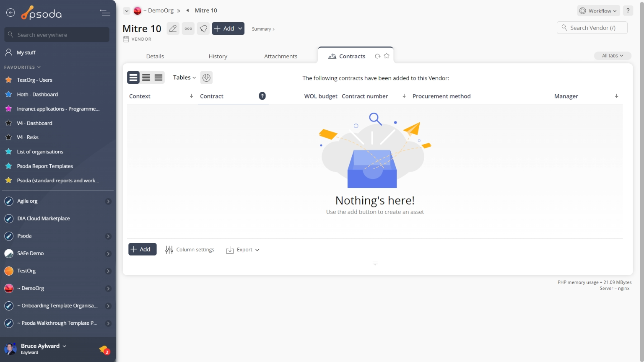
Task: Click the panel collapse handle below table
Action: tap(375, 264)
